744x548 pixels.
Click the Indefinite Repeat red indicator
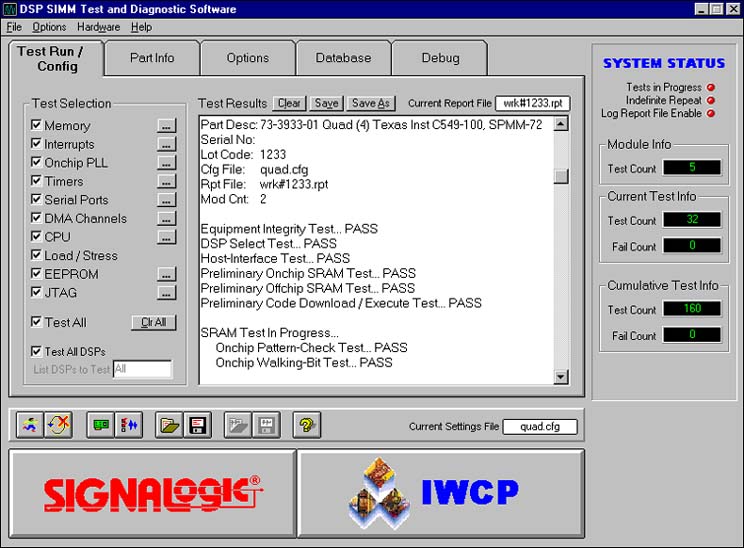[711, 100]
